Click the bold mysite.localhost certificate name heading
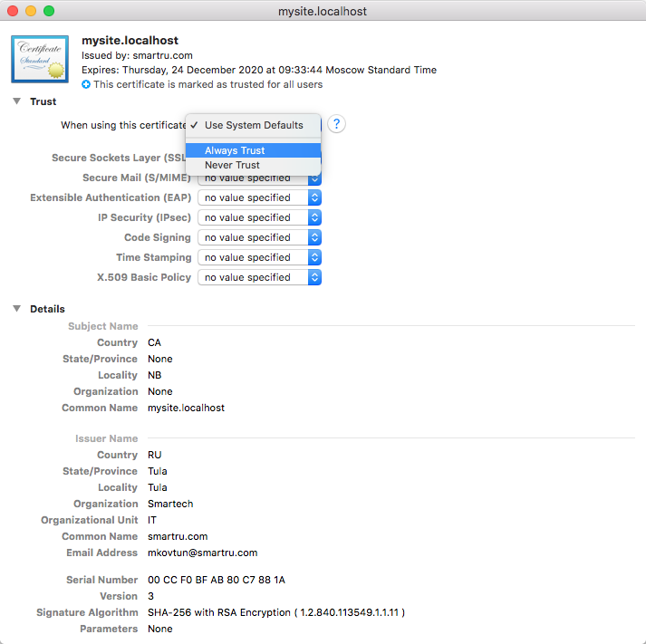The image size is (646, 644). [x=130, y=41]
